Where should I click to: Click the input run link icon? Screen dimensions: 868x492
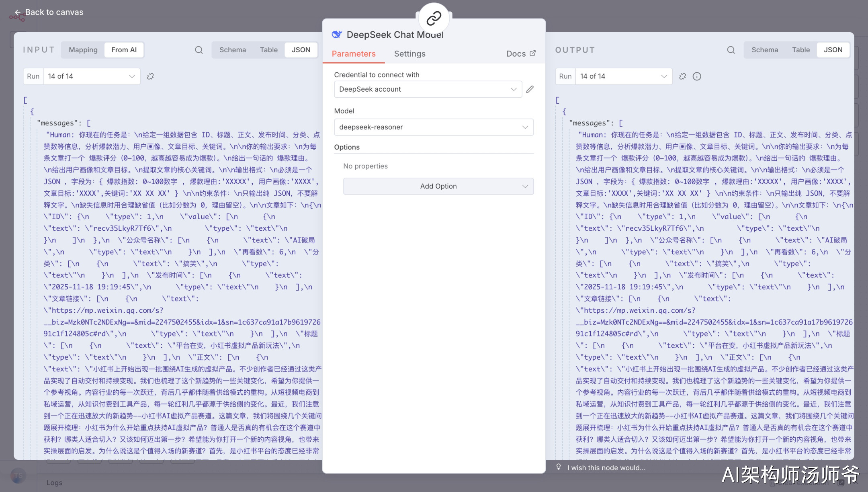tap(150, 76)
